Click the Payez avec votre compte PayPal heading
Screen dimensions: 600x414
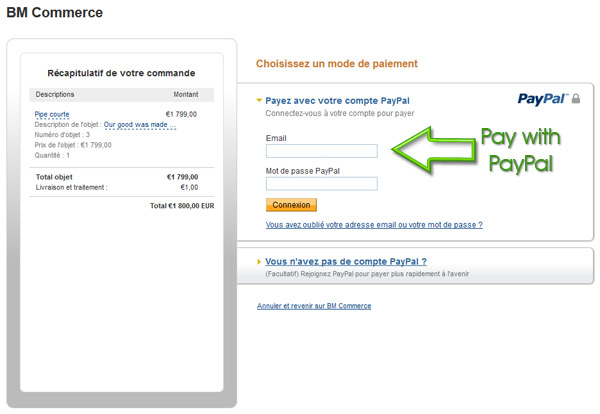[x=337, y=101]
